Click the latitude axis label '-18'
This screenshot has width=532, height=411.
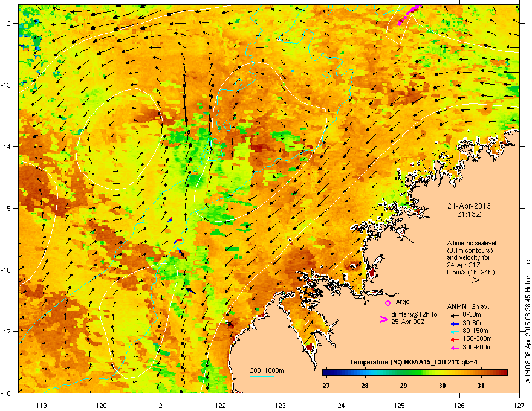tap(7, 393)
